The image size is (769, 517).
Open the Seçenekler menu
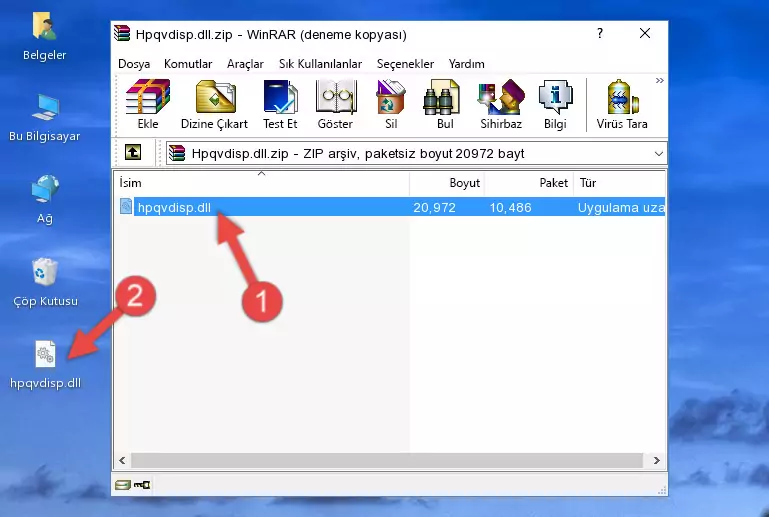click(405, 64)
